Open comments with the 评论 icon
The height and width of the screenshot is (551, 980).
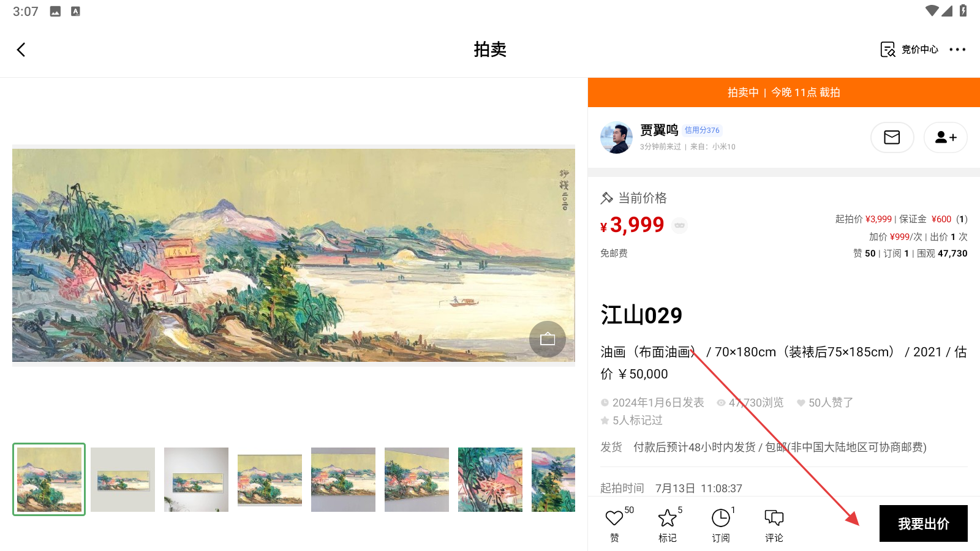pyautogui.click(x=774, y=525)
